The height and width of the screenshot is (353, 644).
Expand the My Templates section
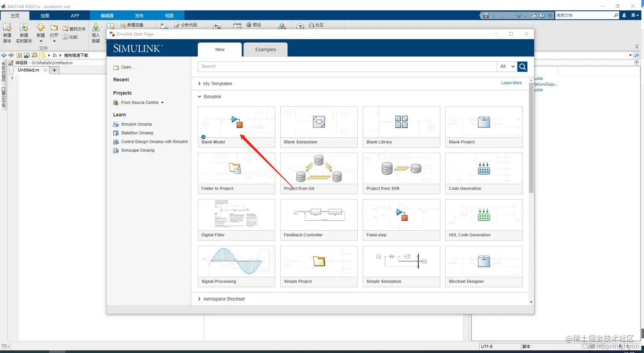(x=215, y=84)
